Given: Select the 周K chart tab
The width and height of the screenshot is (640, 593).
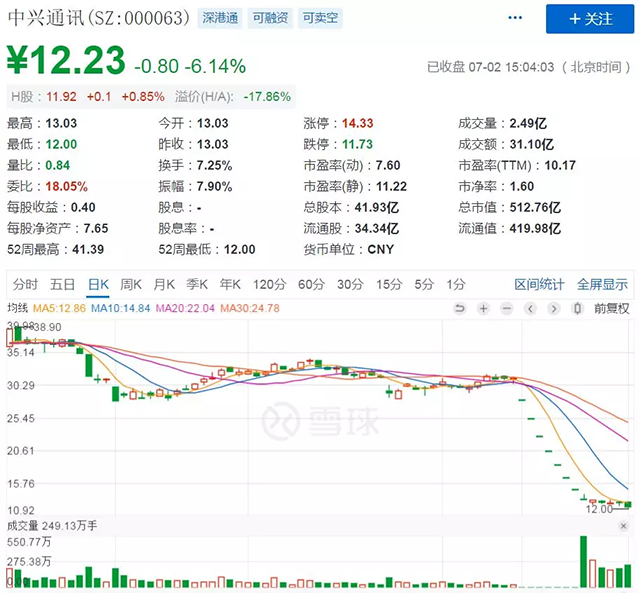Looking at the screenshot, I should (131, 284).
